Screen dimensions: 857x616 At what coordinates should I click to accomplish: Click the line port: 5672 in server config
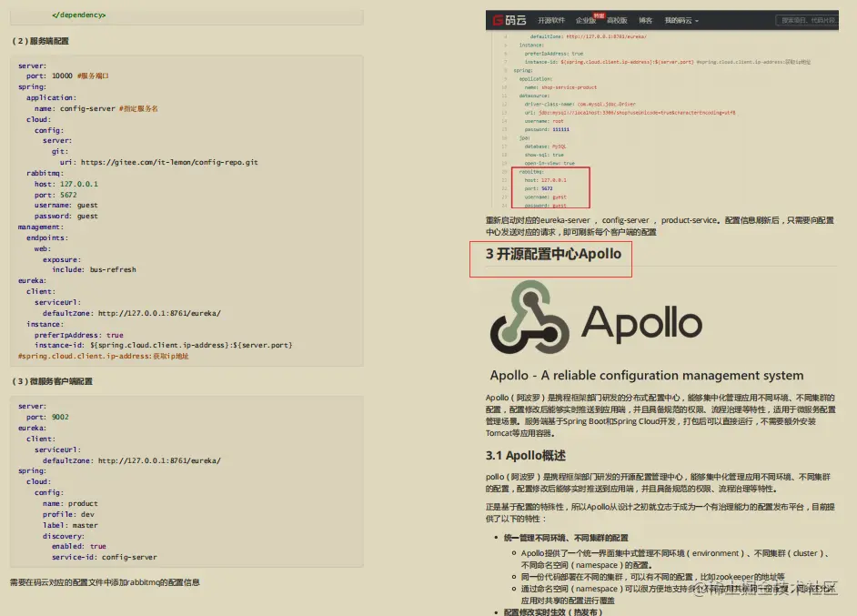[x=55, y=195]
